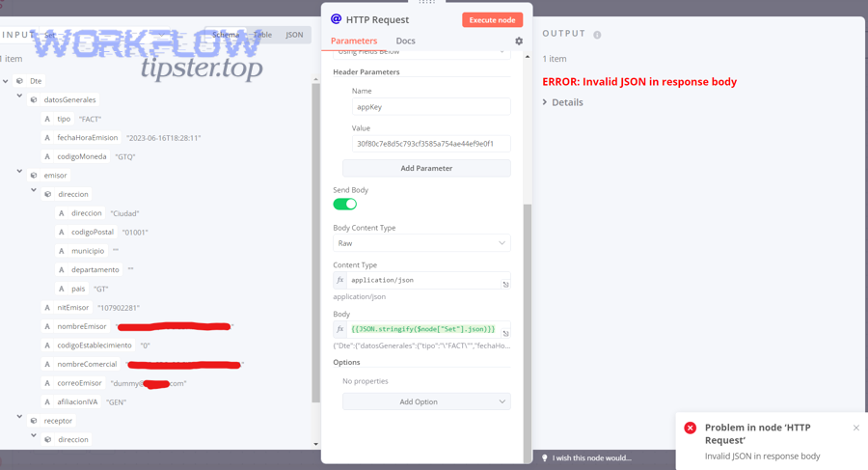This screenshot has width=868, height=470.
Task: Open the Docs tab
Action: tap(405, 41)
